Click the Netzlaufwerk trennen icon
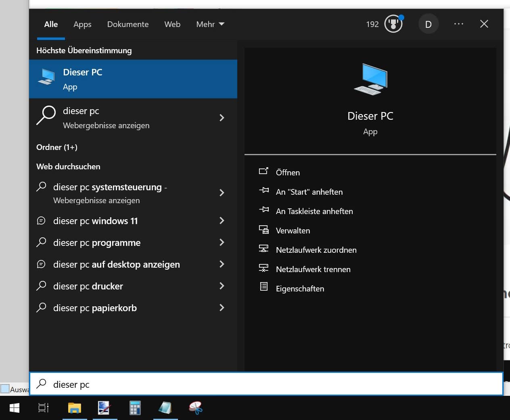Image resolution: width=510 pixels, height=420 pixels. coord(263,268)
